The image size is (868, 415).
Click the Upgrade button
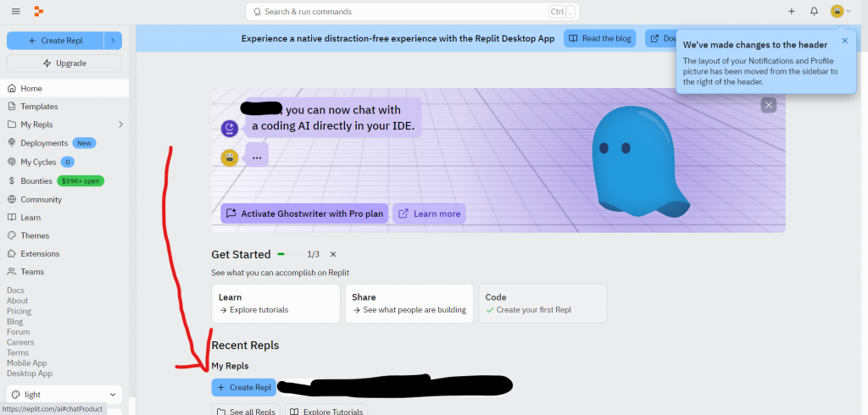click(64, 63)
